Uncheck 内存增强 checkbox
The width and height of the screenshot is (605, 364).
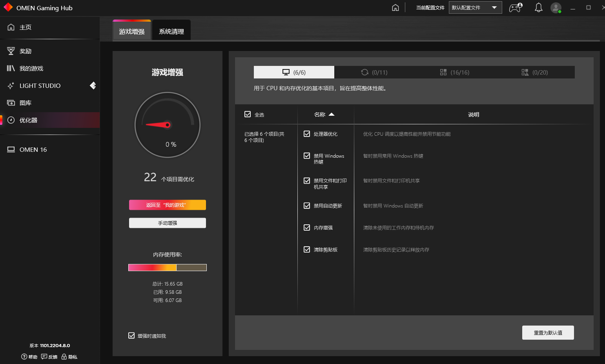pyautogui.click(x=307, y=227)
